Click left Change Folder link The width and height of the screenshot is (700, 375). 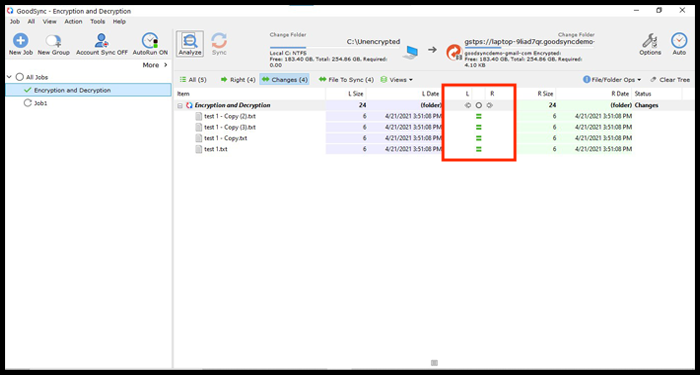tap(288, 35)
